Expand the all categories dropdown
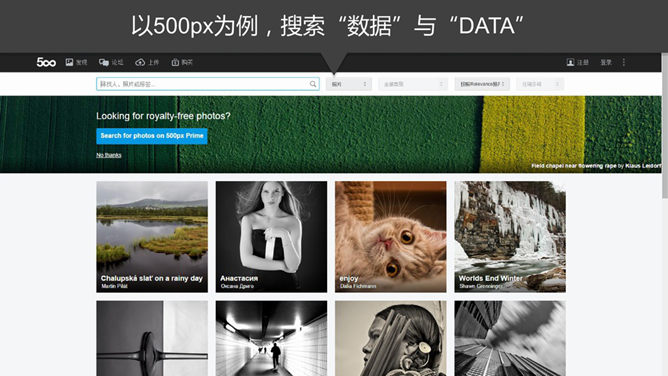Screen dimensions: 668x376 [413, 84]
